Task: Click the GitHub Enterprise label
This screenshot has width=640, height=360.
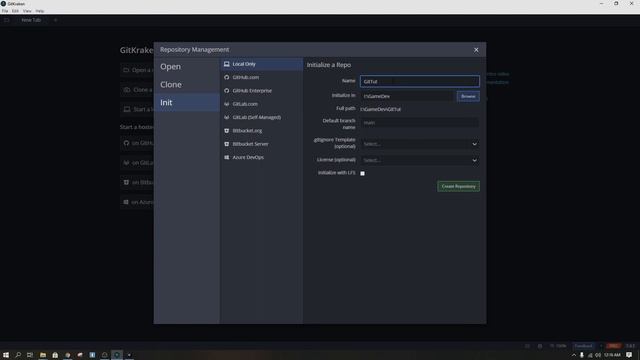Action: 252,91
